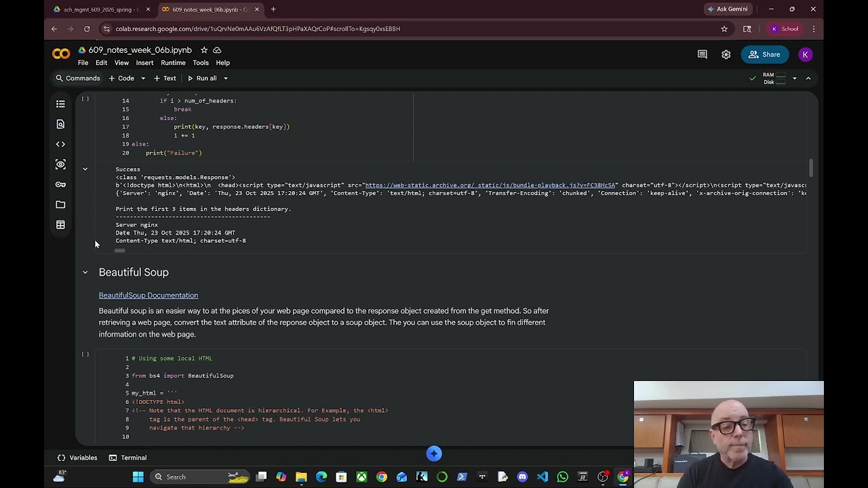The image size is (868, 488).
Task: Open the data table icon in sidebar
Action: pyautogui.click(x=60, y=224)
